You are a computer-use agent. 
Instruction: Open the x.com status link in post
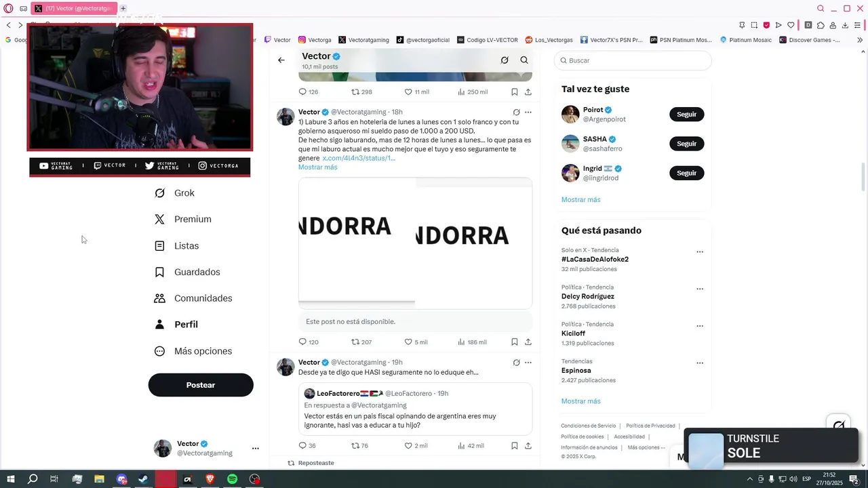pos(359,158)
